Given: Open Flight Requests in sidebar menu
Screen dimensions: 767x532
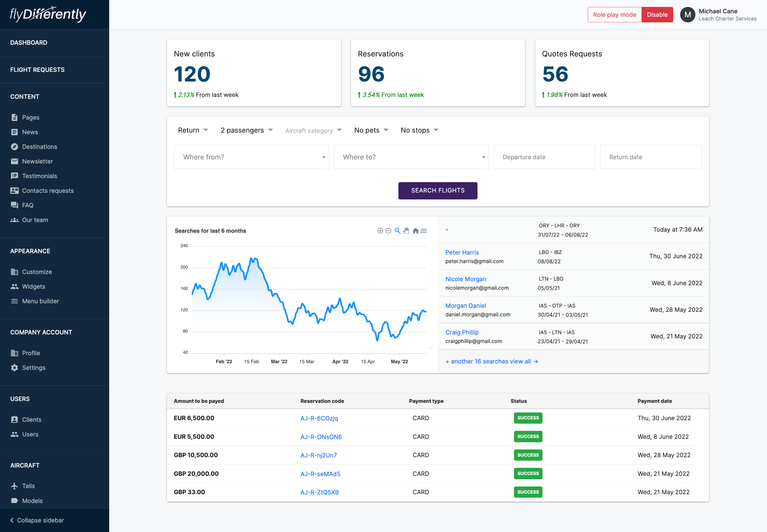Looking at the screenshot, I should click(x=37, y=70).
